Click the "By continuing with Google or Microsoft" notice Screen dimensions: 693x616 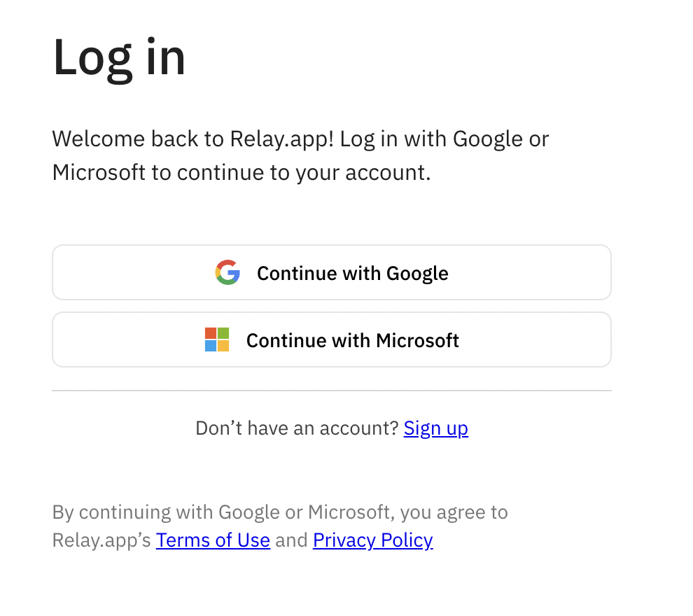pos(280,512)
